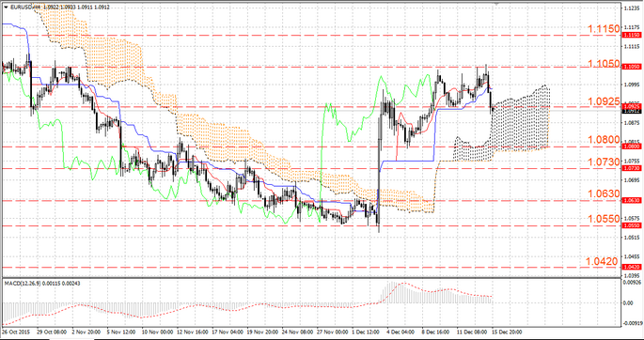Click the 26 Oct 2015 date label
This screenshot has height=340, width=644.
(x=15, y=331)
